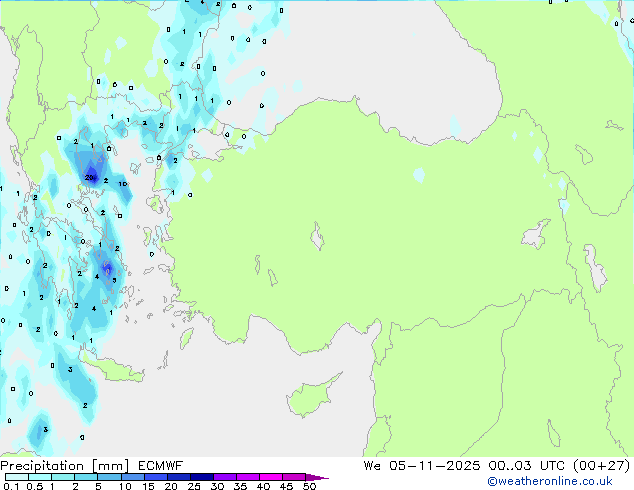Click the 0.5–1 mm legend color box
Viewport: 634px width, 490px height.
40,477
